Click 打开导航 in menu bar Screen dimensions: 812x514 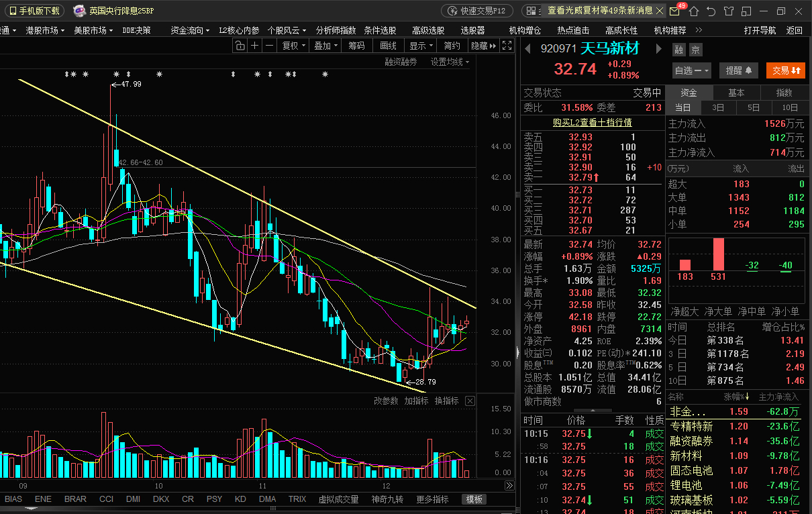click(x=760, y=30)
